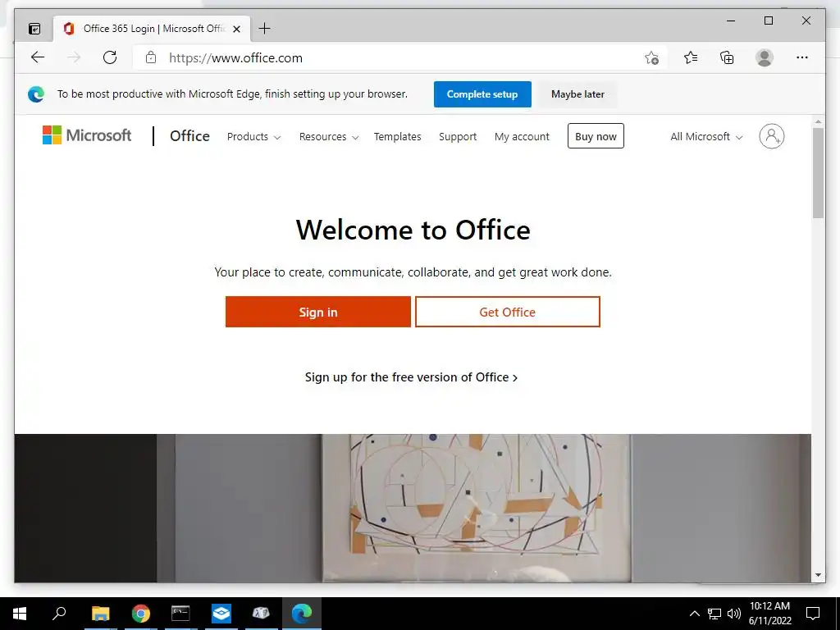The image size is (840, 630).
Task: Click the Sign in button
Action: (318, 312)
